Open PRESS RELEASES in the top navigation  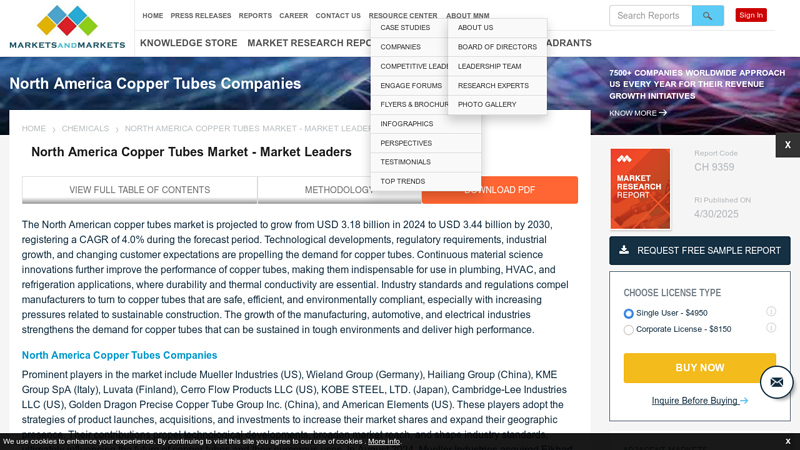coord(201,16)
